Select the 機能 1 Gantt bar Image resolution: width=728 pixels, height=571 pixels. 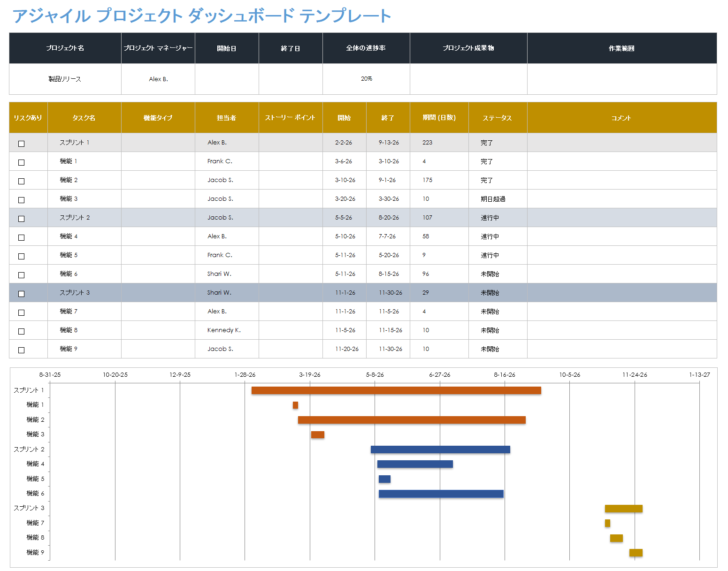point(295,405)
